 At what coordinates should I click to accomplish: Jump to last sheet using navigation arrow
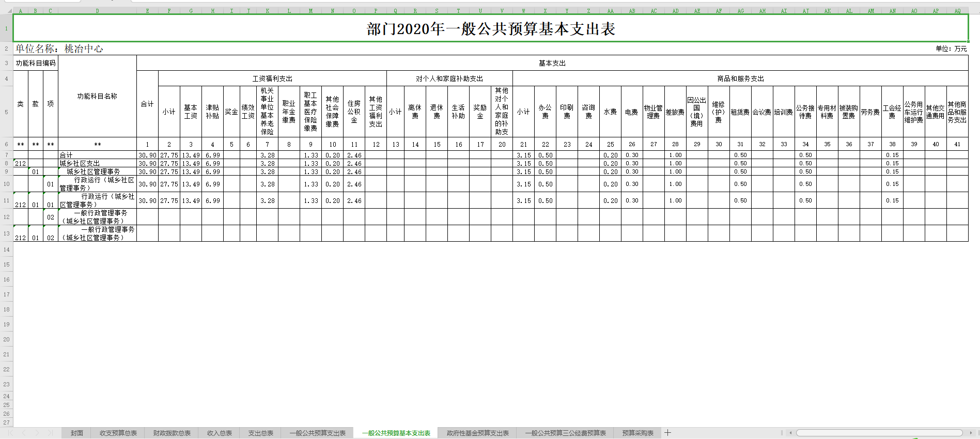click(x=50, y=433)
